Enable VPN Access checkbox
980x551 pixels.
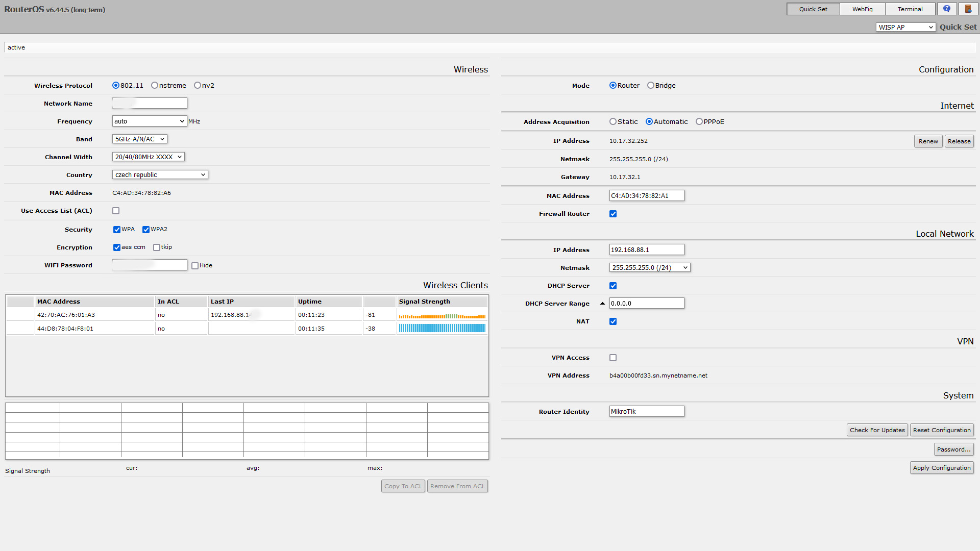pos(613,358)
